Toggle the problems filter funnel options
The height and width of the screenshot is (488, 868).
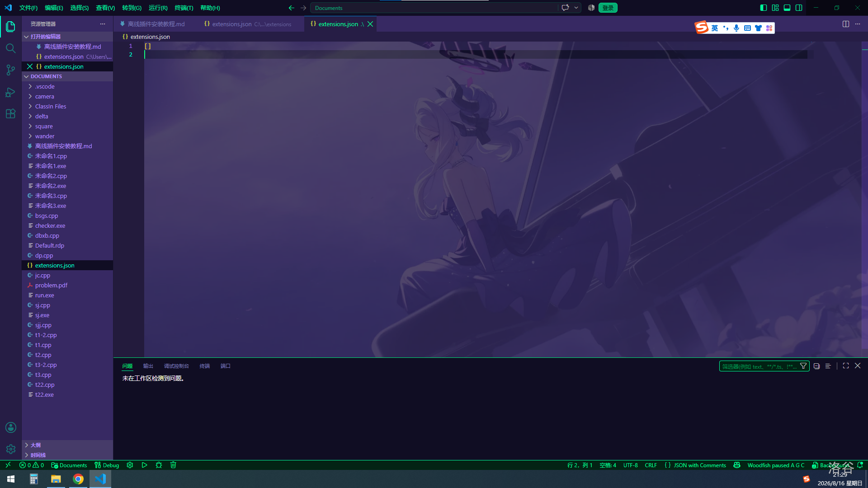(x=803, y=366)
